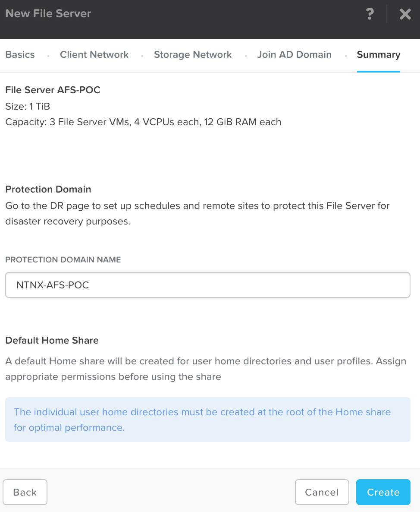Click the Create button
The width and height of the screenshot is (420, 512).
point(383,492)
